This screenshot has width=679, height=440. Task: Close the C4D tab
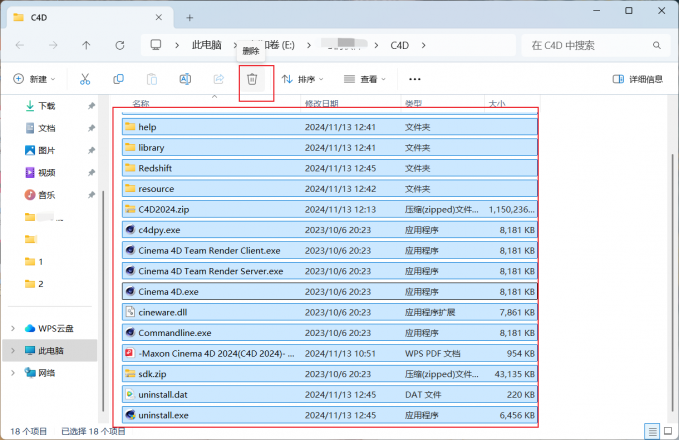click(159, 17)
